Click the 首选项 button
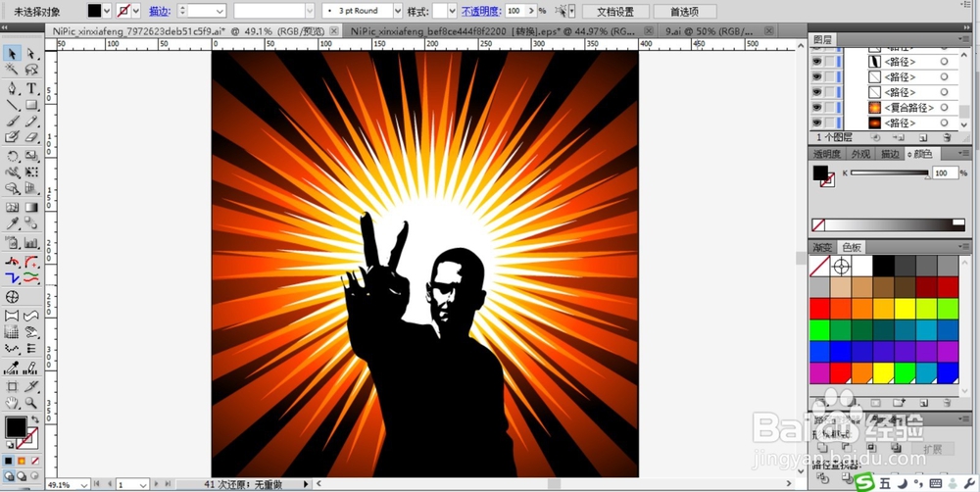Image resolution: width=980 pixels, height=492 pixels. coord(685,11)
